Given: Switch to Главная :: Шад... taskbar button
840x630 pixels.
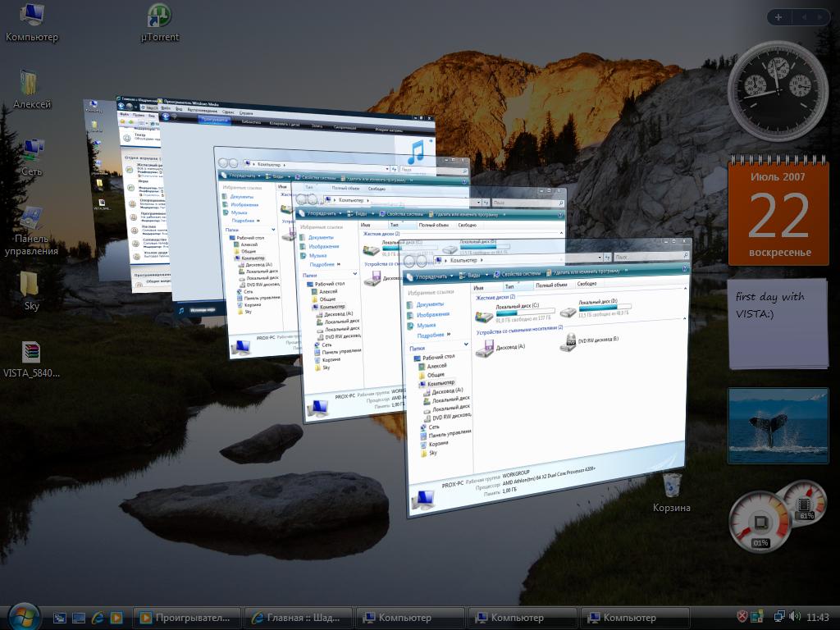Looking at the screenshot, I should [x=299, y=618].
